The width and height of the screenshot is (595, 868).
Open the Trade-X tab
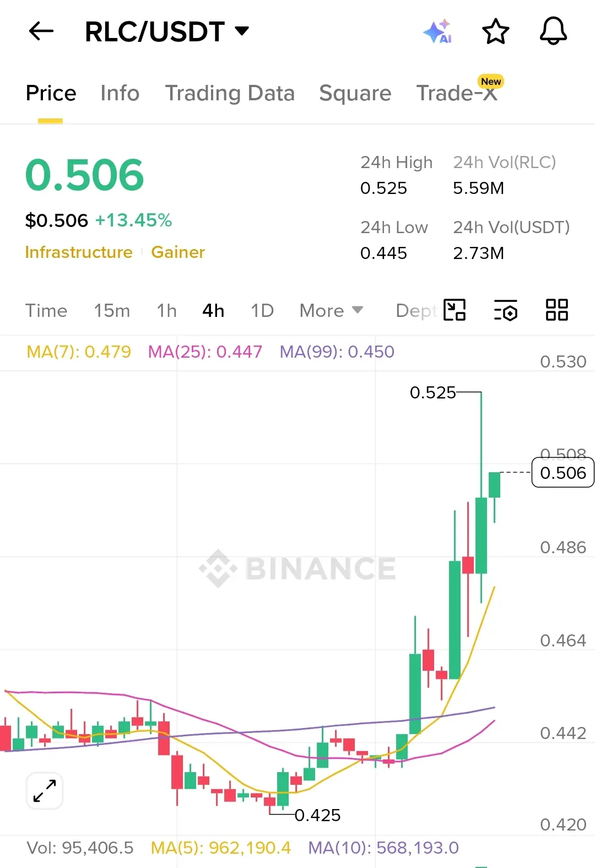pyautogui.click(x=458, y=93)
